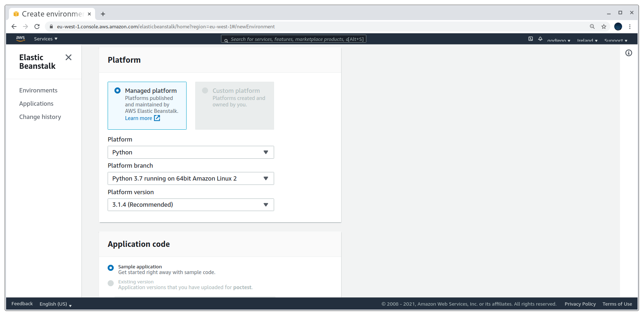Click the Elastic Beanstalk sidebar title
This screenshot has height=316, width=644.
tap(37, 62)
